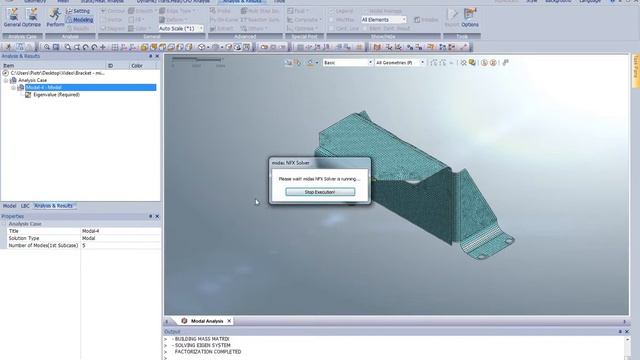Pin the Properties panel
This screenshot has width=640, height=360.
click(150, 216)
